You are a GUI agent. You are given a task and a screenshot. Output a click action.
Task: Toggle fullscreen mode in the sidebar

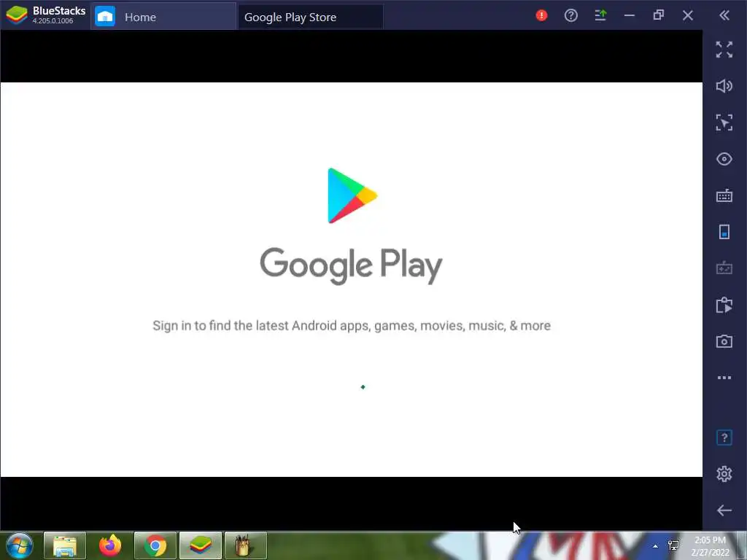pos(724,50)
